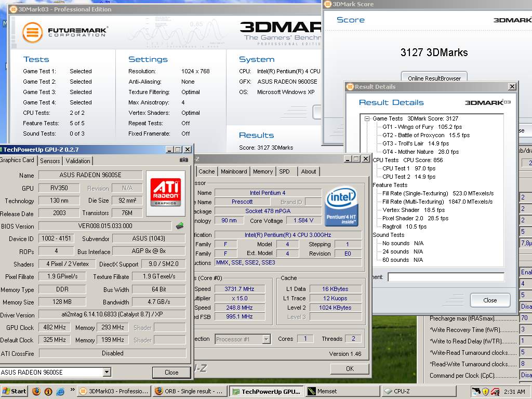532x399 pixels.
Task: Click the Result Details comment input field
Action: 446,277
